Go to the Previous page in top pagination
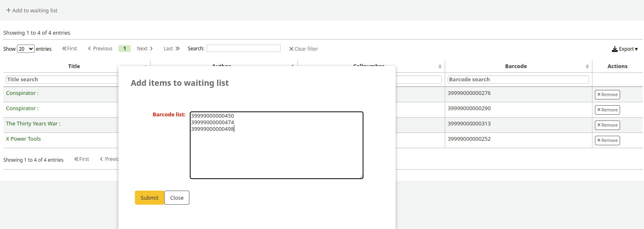644x229 pixels. click(x=100, y=48)
